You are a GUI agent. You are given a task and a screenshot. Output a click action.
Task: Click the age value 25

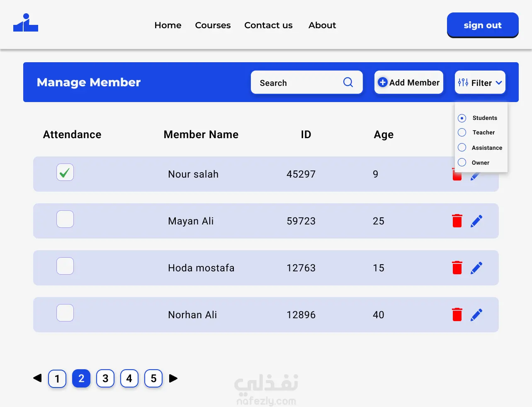(x=379, y=221)
